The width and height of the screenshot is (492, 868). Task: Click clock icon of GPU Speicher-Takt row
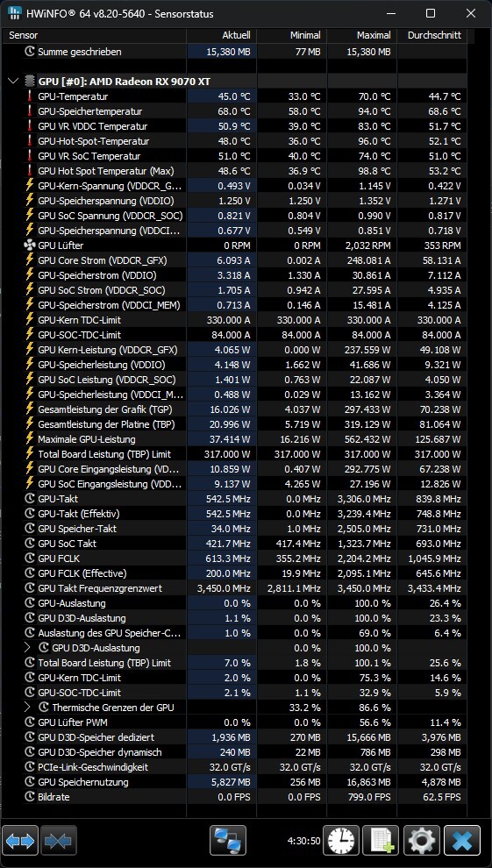[30, 529]
